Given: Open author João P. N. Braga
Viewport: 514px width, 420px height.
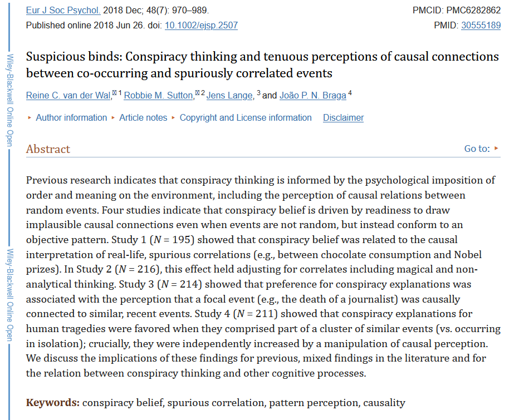Looking at the screenshot, I should click(x=313, y=96).
